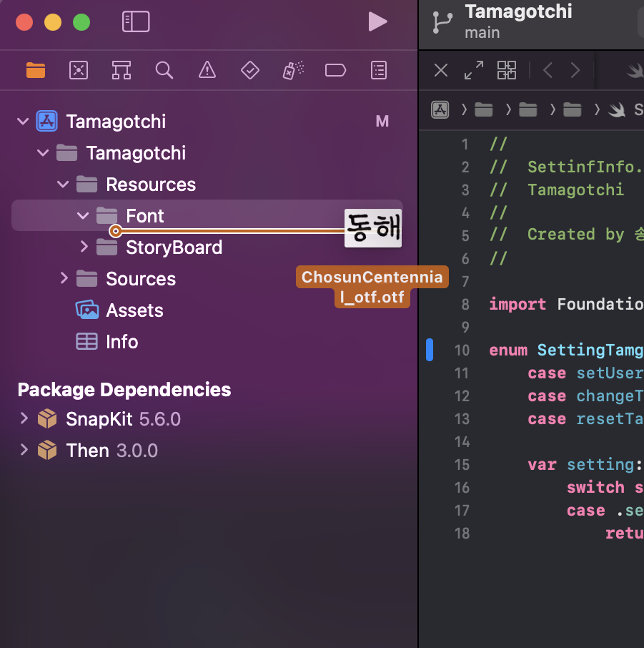The image size is (644, 648).
Task: Collapse the Tamagotchi folder group
Action: 43,153
